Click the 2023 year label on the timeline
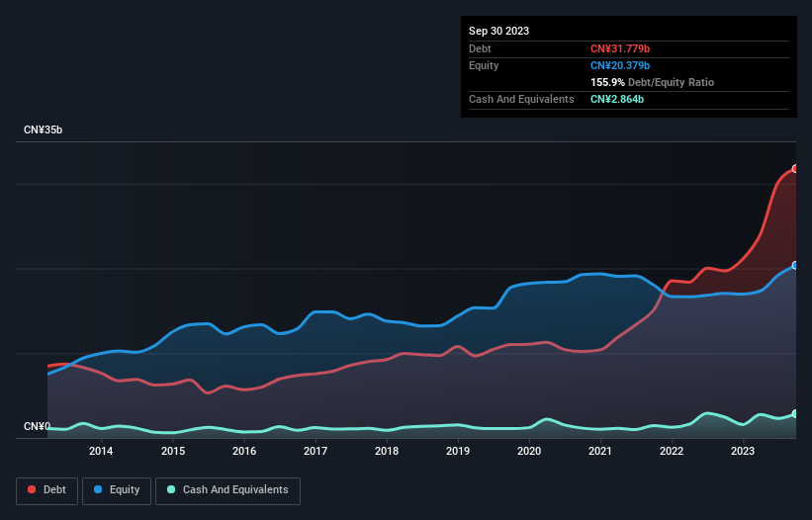The height and width of the screenshot is (520, 812). [x=743, y=452]
